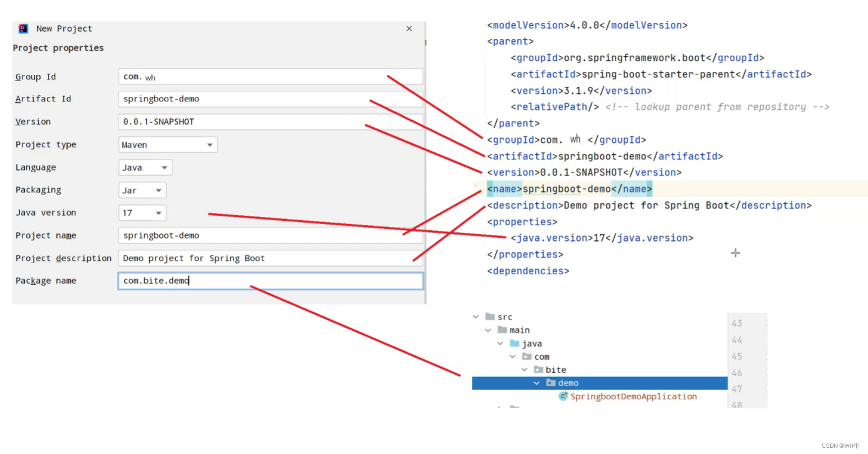868x454 pixels.
Task: Select SpringbootDemoApplication in the project tree
Action: pos(633,397)
